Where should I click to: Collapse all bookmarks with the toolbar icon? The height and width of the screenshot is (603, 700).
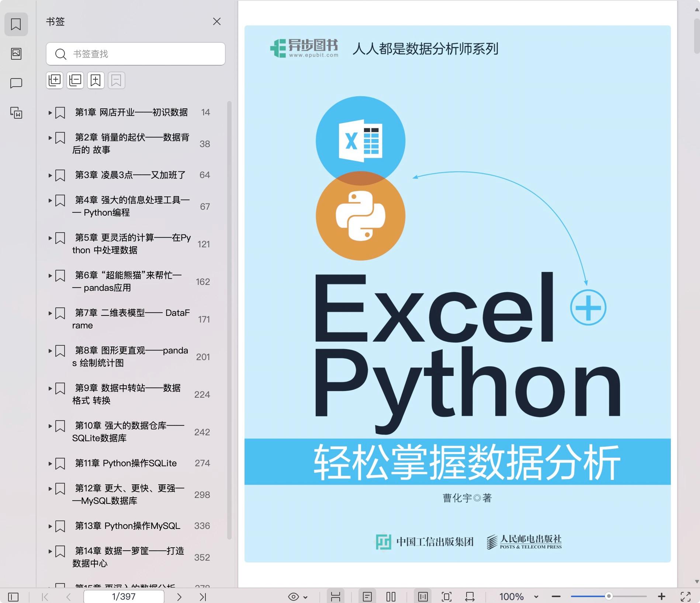click(75, 80)
